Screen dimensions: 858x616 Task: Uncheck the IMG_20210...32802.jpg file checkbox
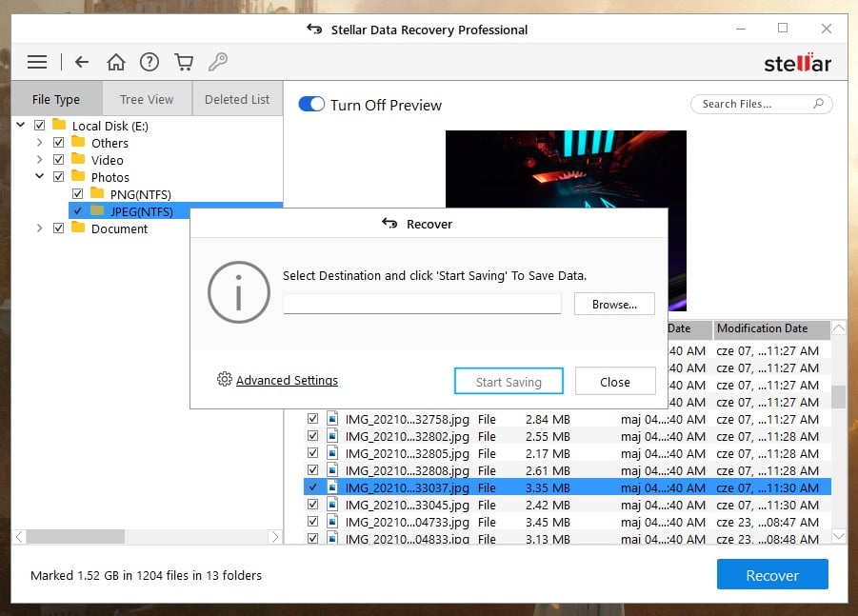point(312,435)
